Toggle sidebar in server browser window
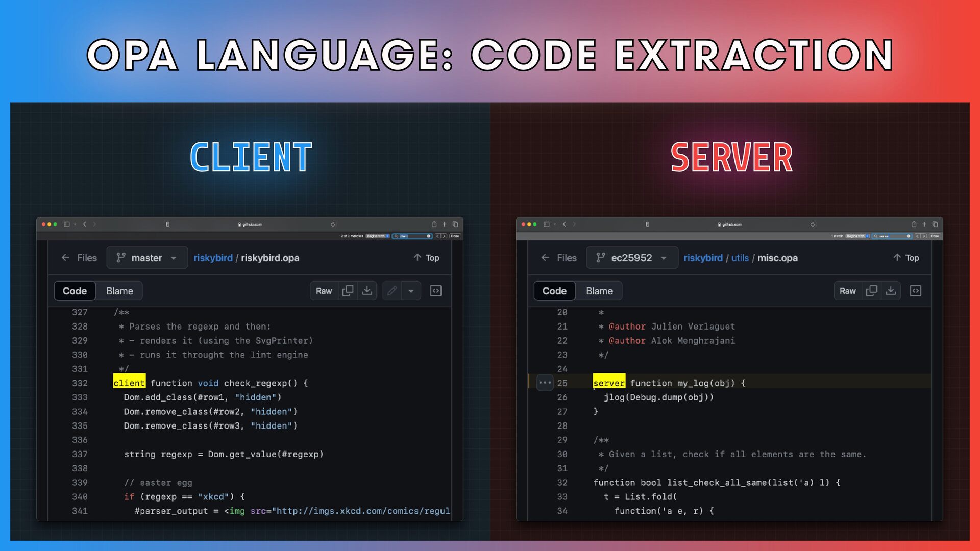The image size is (980, 551). [x=547, y=224]
